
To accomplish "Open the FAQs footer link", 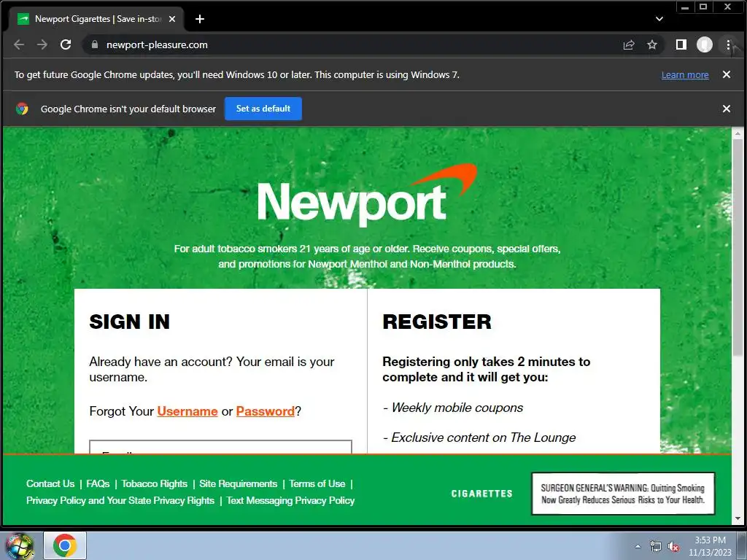I will point(98,484).
